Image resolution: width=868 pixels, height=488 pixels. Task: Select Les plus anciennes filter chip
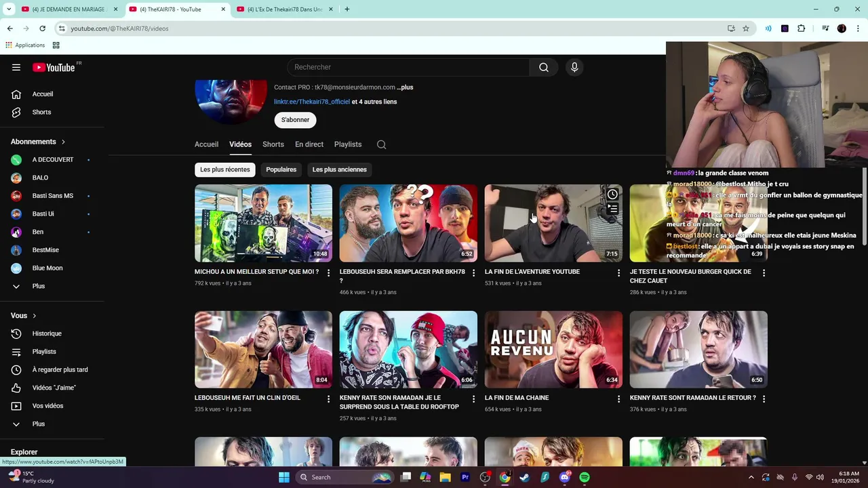point(340,169)
